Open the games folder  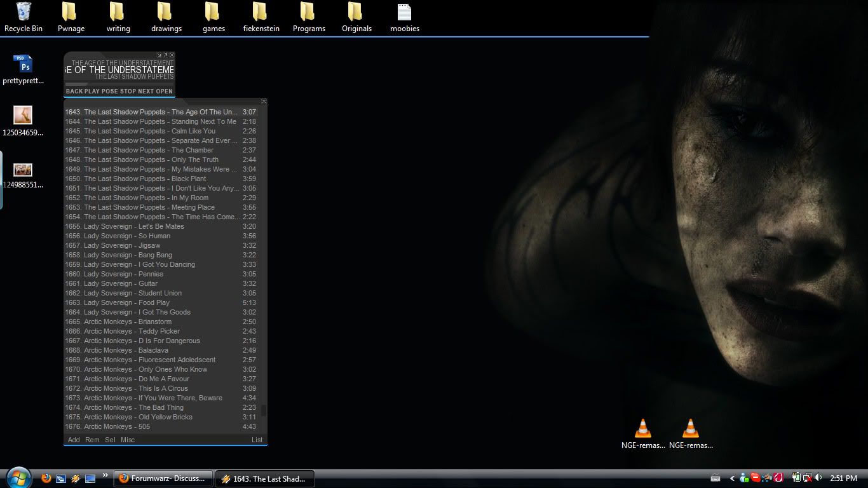pyautogui.click(x=214, y=17)
